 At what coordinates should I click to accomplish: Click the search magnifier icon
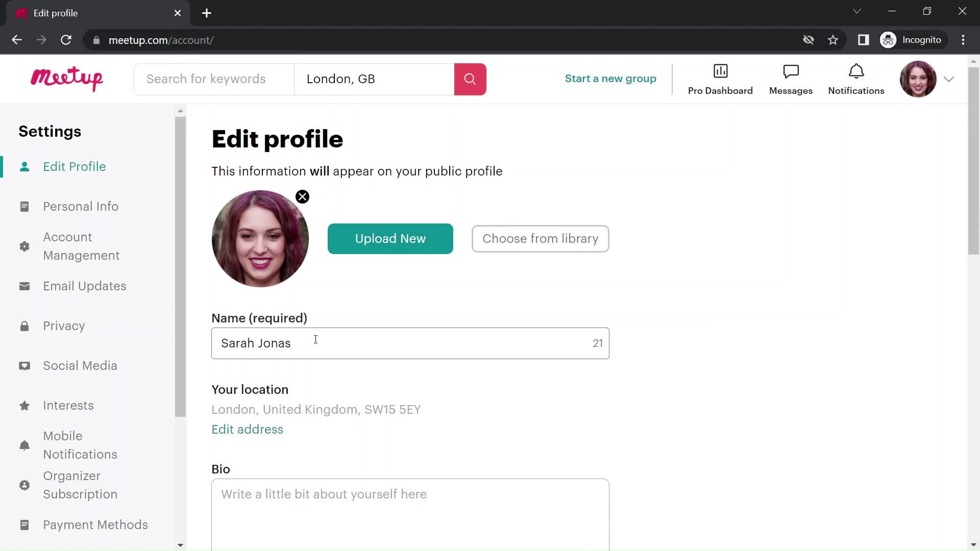tap(471, 80)
